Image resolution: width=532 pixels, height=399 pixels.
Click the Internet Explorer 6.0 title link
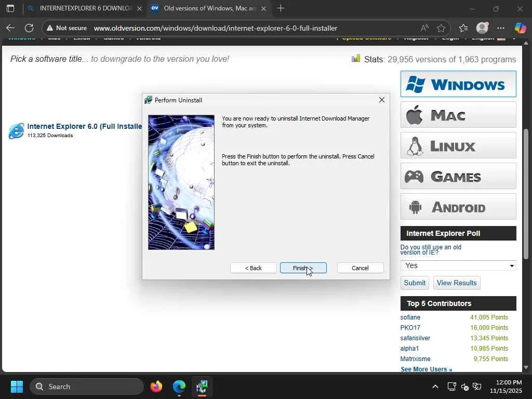(85, 126)
